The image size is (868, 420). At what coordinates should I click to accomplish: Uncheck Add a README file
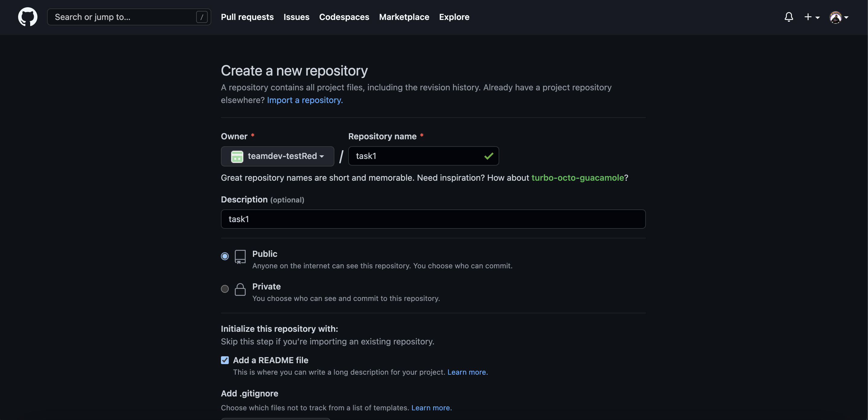tap(225, 360)
